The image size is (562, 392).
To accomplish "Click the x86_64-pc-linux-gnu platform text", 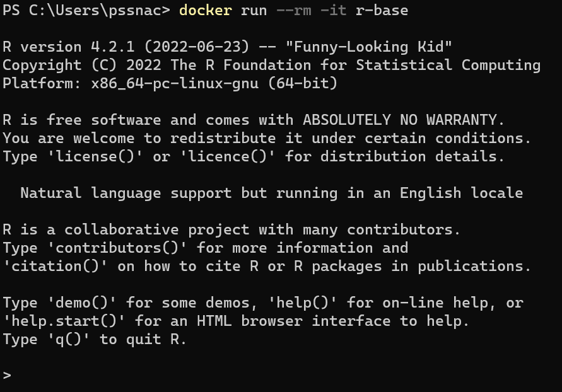I will pos(179,83).
